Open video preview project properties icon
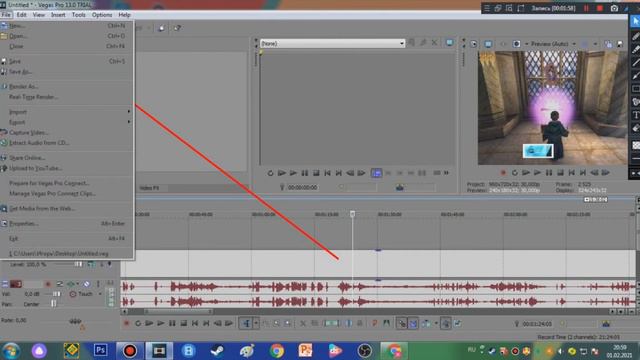The width and height of the screenshot is (640, 360). 473,44
